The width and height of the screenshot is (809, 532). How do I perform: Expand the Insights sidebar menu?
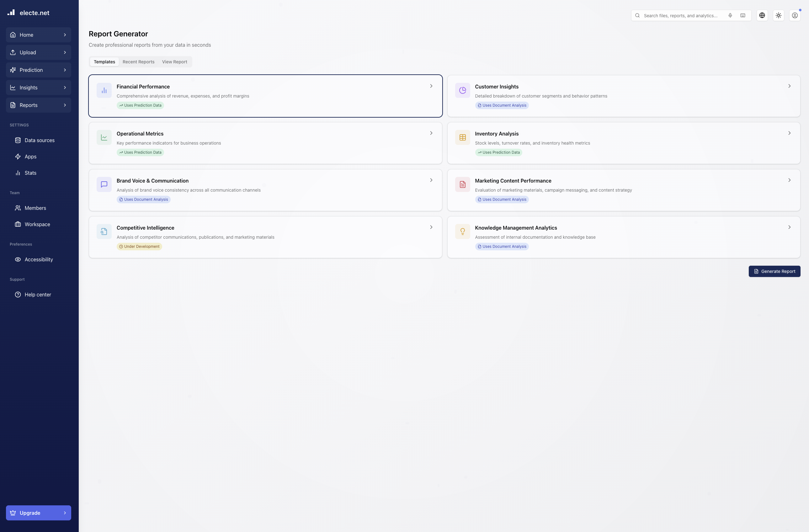pos(38,88)
